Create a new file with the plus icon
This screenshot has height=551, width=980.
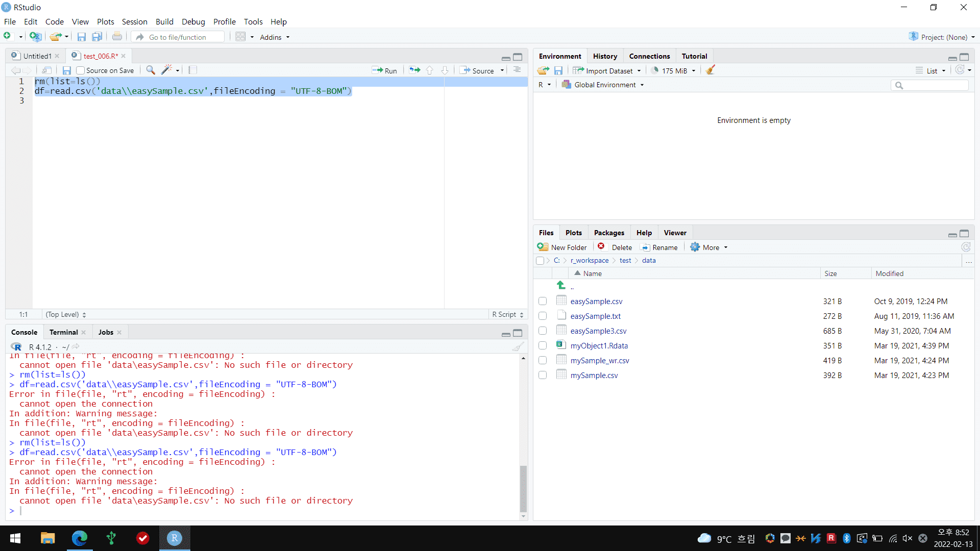coord(7,36)
